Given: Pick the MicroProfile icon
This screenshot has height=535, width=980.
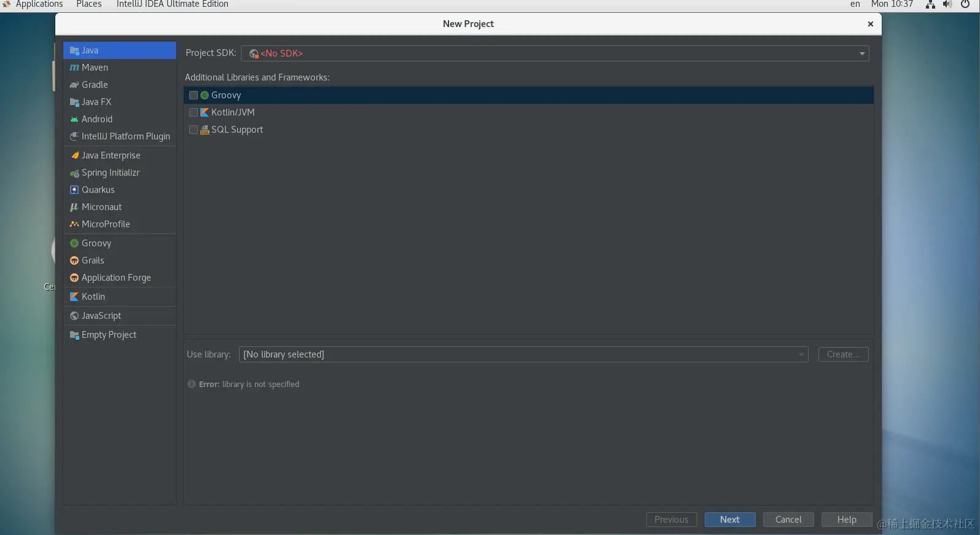Looking at the screenshot, I should click(x=74, y=224).
